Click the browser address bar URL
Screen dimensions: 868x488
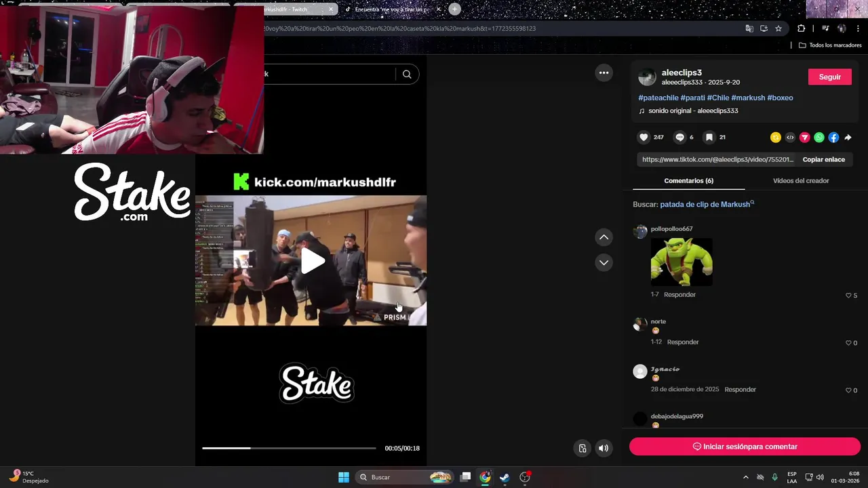click(x=400, y=28)
